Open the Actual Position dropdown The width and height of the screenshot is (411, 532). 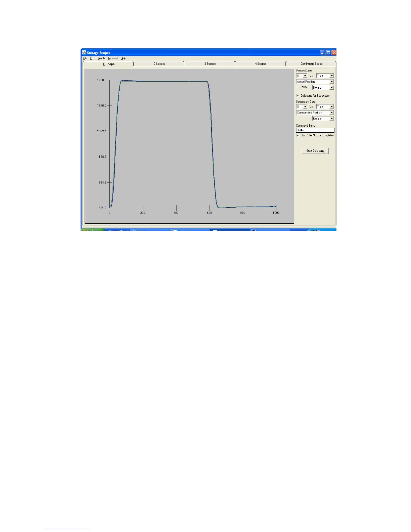315,82
